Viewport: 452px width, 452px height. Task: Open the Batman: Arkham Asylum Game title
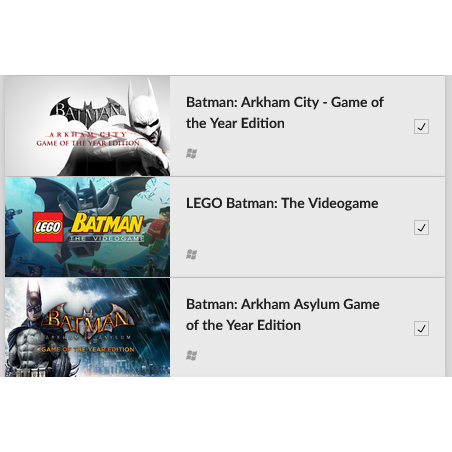283,315
